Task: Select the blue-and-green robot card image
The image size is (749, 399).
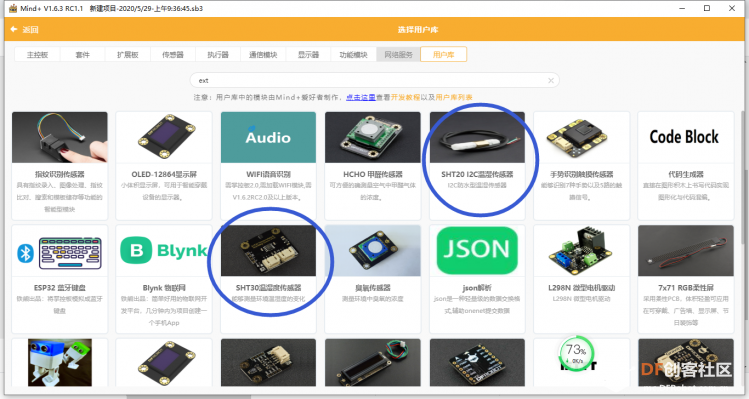Action: [60, 363]
